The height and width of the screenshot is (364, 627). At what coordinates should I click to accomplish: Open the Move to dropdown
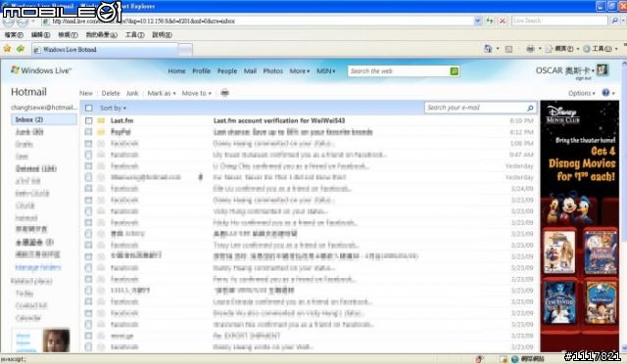click(196, 93)
